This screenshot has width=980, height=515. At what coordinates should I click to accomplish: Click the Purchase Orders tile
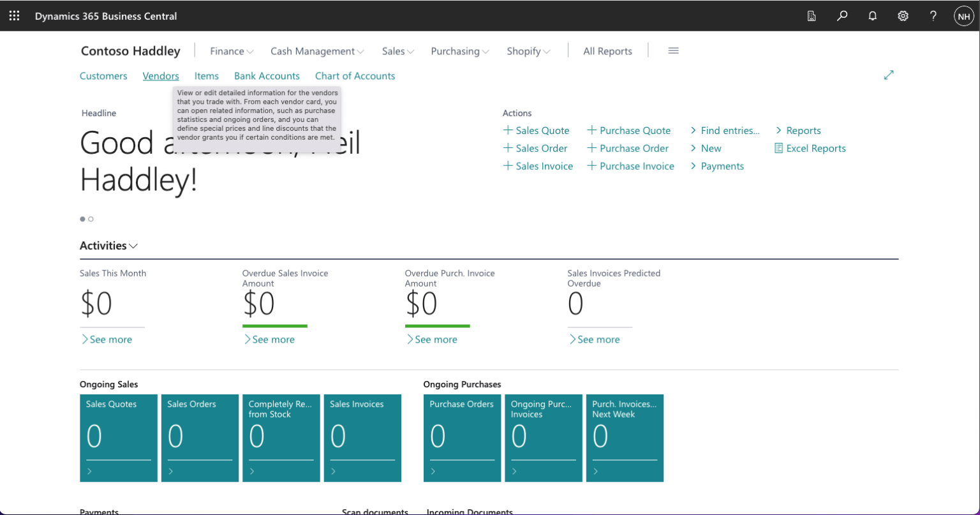pyautogui.click(x=462, y=438)
